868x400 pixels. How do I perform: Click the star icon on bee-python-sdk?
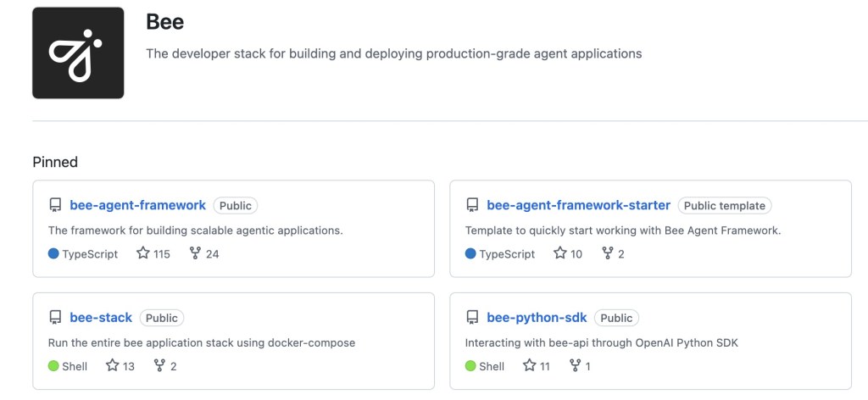[530, 366]
